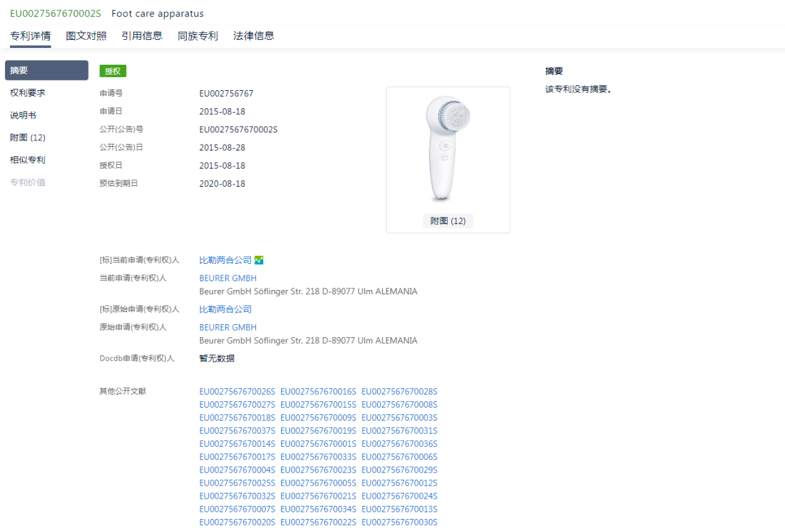The height and width of the screenshot is (532, 785).
Task: Click patent number EU0027567670002S in the header
Action: 55,14
